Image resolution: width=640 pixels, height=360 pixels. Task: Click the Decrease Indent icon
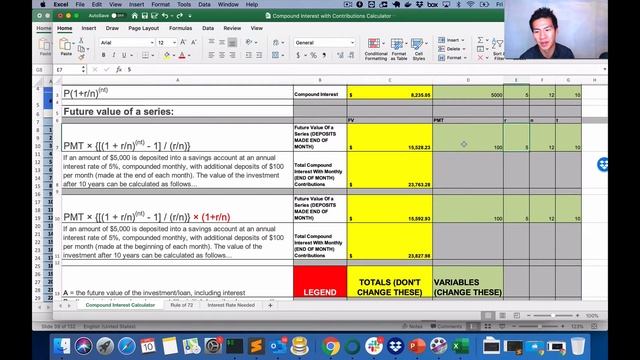coord(248,55)
